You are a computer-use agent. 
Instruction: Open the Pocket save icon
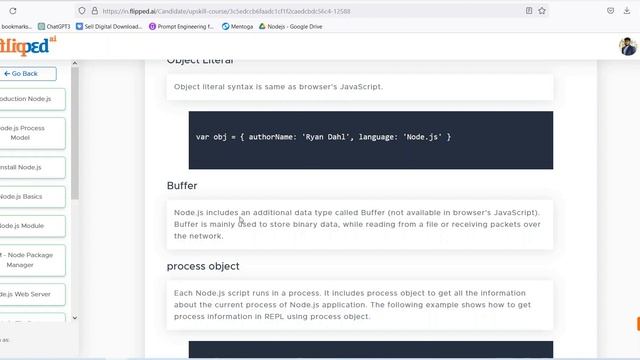611,11
